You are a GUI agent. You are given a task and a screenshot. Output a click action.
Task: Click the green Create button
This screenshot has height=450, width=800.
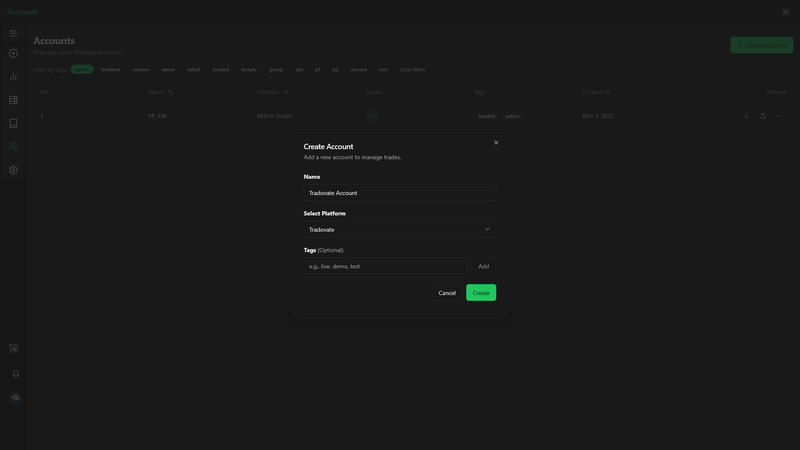tap(481, 293)
